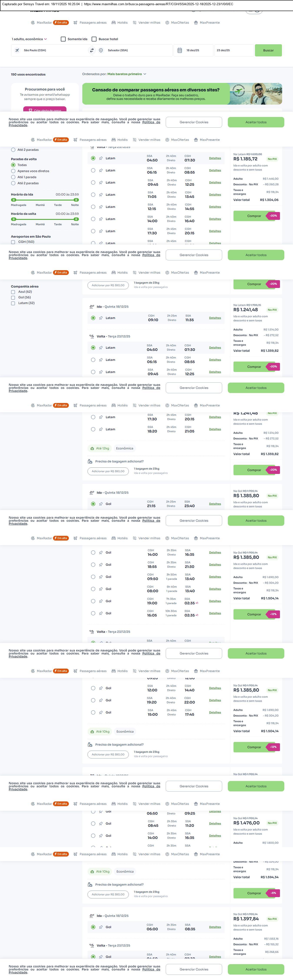The height and width of the screenshot is (980, 293).
Task: Click the plane icon on the Latam 11:05 row
Action: coord(101,195)
